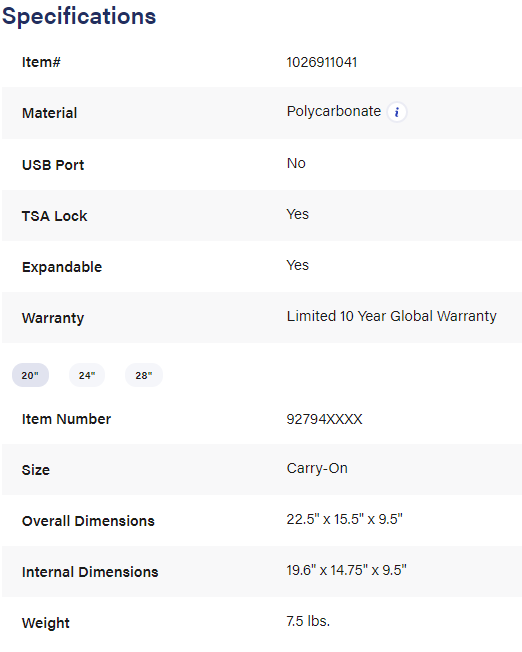Select the 20" size tab
Image resolution: width=522 pixels, height=652 pixels.
pyautogui.click(x=30, y=375)
